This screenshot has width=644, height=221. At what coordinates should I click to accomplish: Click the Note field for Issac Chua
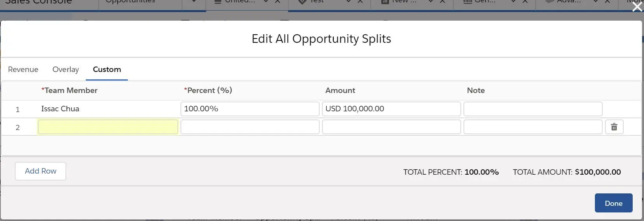point(533,109)
